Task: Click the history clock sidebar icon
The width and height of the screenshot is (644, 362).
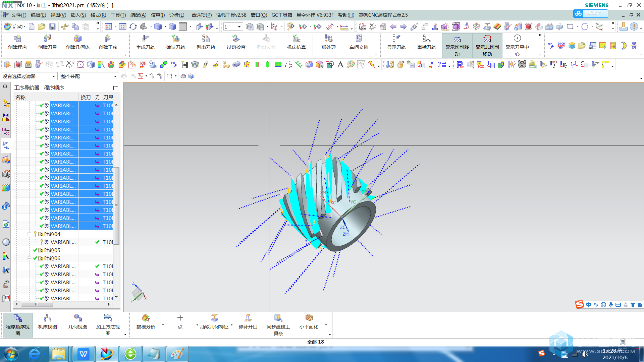Action: (x=6, y=242)
